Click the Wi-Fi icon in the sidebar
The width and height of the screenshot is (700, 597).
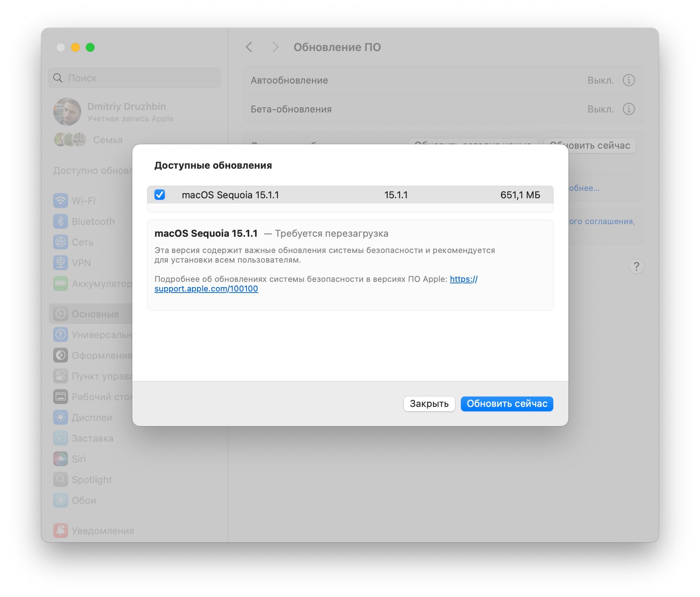61,201
